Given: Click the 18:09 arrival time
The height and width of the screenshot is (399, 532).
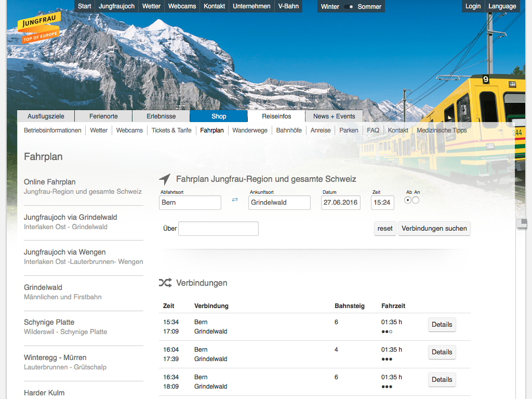Looking at the screenshot, I should click(x=170, y=387).
